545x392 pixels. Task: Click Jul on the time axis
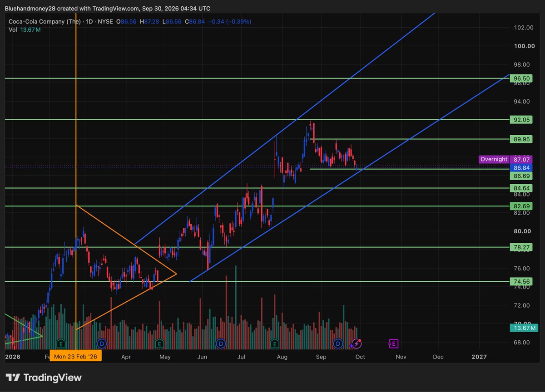click(241, 357)
